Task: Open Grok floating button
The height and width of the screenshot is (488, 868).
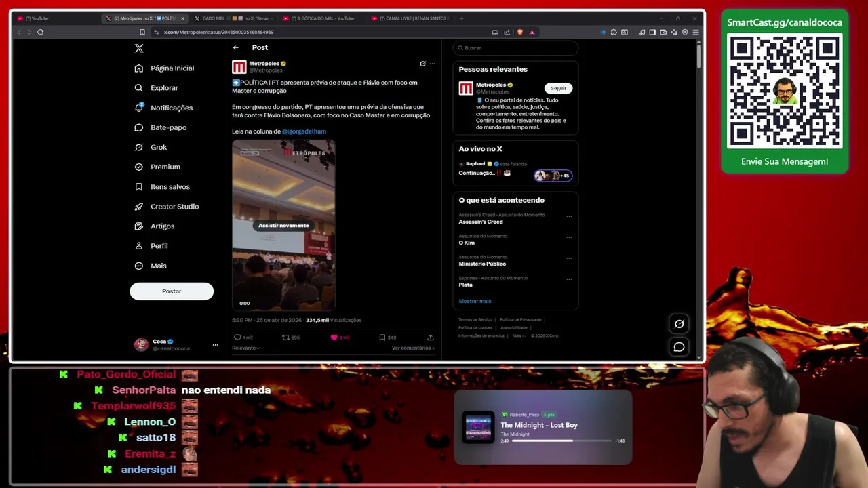Action: [x=679, y=324]
